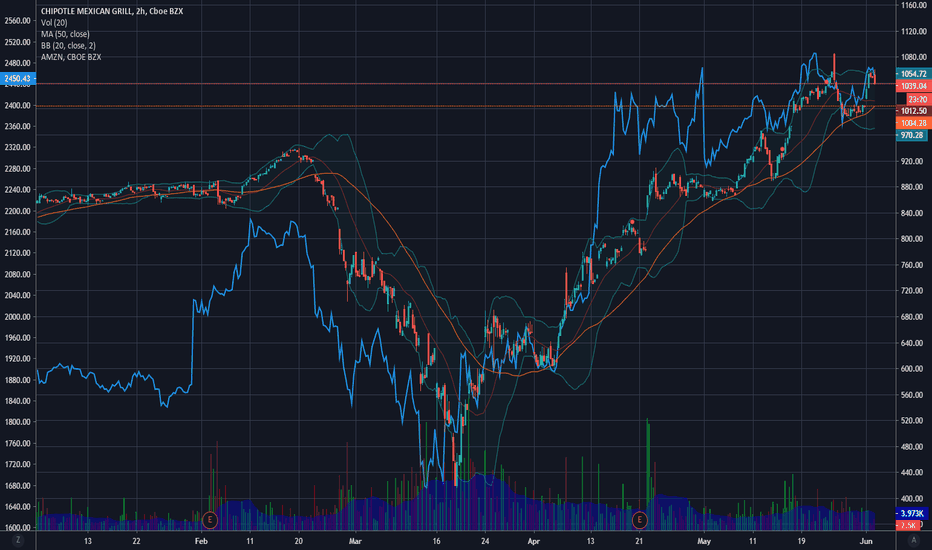
Task: Click the 2000.00 label on the left price axis
Action: 17,316
